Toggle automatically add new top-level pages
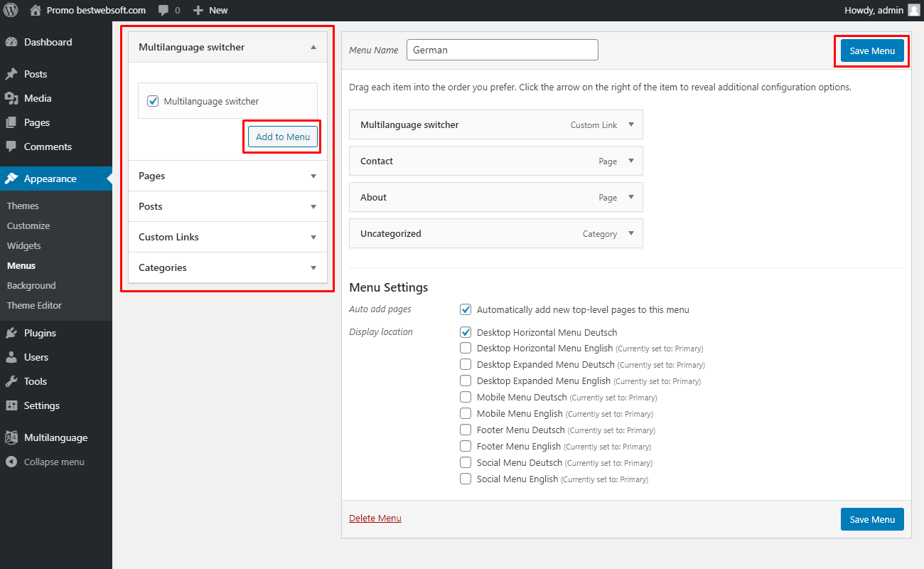The image size is (924, 569). click(x=466, y=309)
